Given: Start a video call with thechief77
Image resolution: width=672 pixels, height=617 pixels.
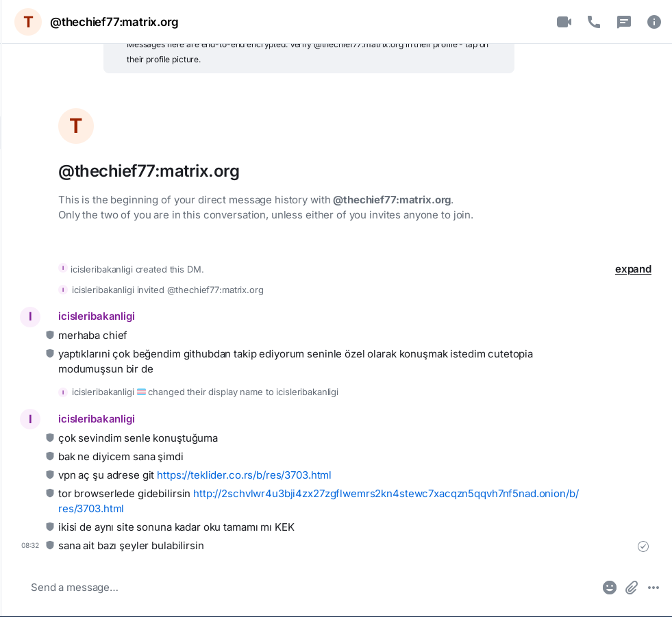Looking at the screenshot, I should 564,22.
